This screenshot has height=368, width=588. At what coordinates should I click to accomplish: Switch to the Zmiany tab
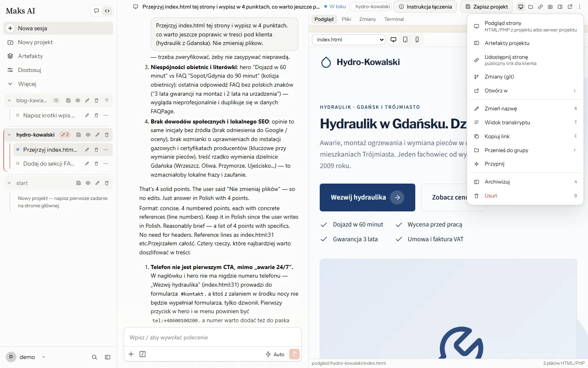point(367,19)
